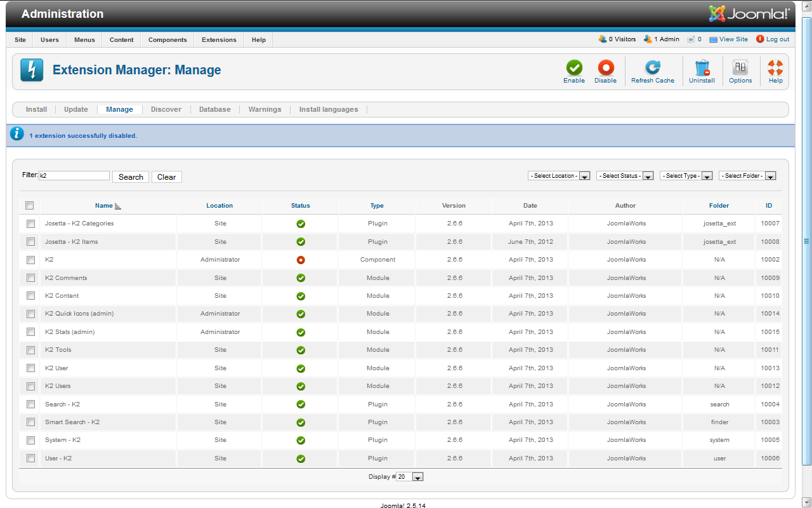Toggle status icon for Search - K2

pos(301,404)
